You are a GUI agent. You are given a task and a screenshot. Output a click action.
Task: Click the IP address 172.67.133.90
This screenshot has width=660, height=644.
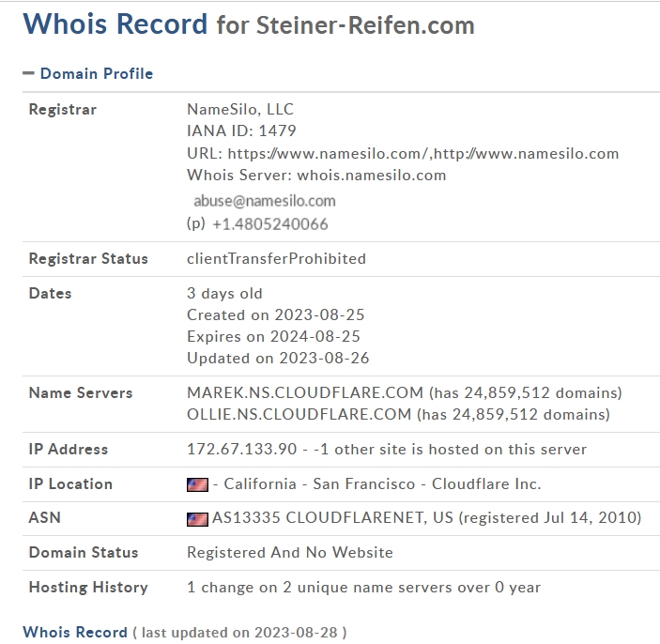click(x=242, y=449)
